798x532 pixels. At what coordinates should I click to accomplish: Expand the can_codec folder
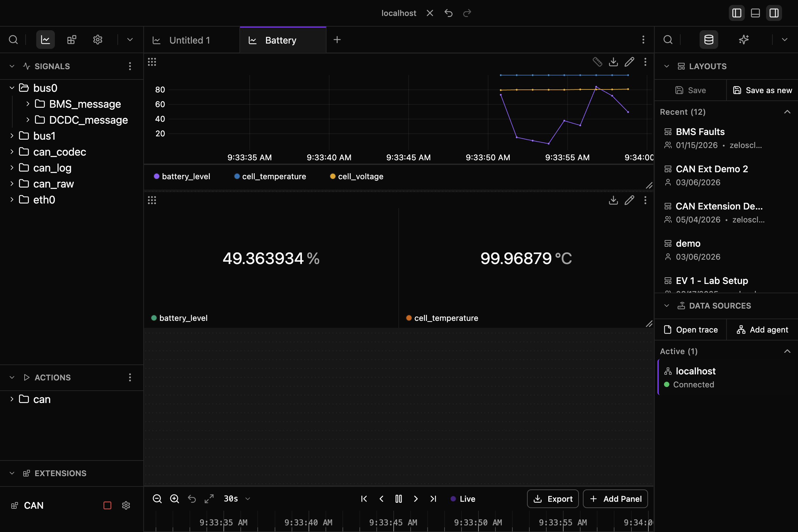[12, 152]
